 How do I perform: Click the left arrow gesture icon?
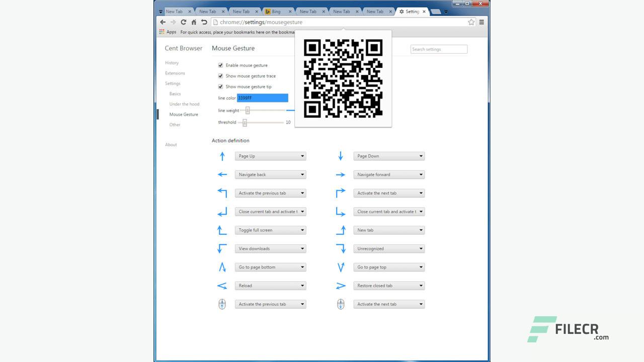(222, 174)
